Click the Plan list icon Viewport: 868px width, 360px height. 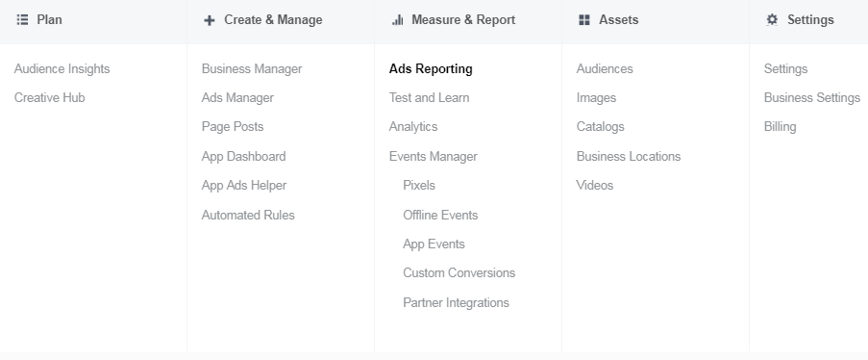22,20
